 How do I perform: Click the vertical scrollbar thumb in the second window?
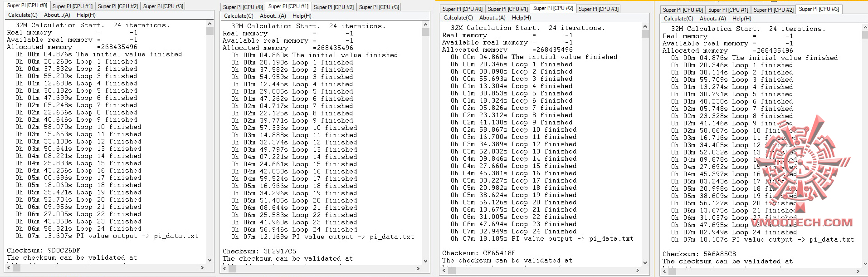pyautogui.click(x=425, y=32)
